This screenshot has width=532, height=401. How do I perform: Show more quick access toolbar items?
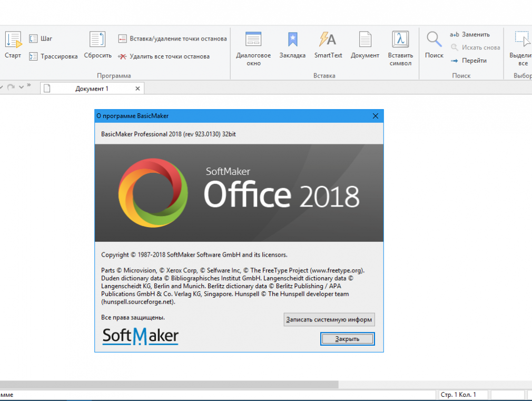point(29,85)
